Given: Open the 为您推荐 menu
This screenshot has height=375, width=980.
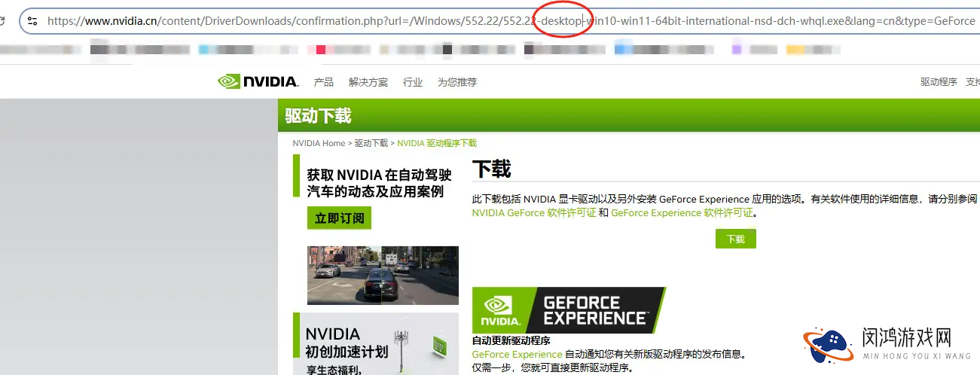Looking at the screenshot, I should [x=457, y=82].
